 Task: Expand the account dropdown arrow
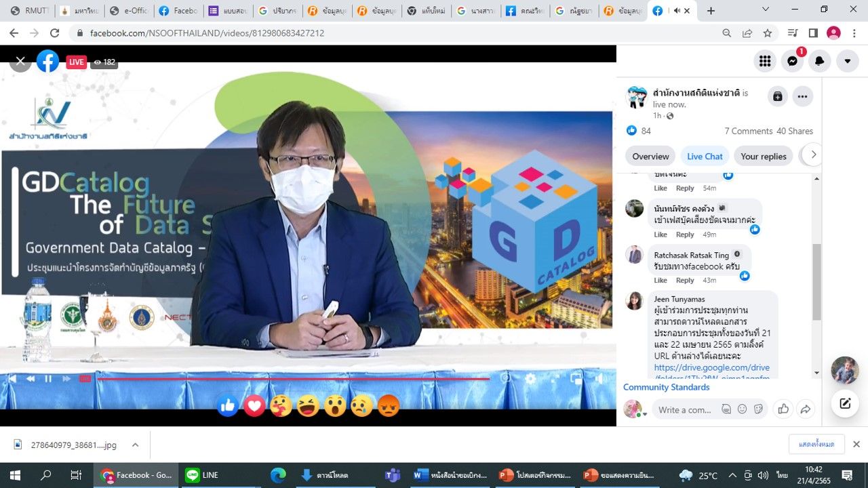(x=847, y=61)
